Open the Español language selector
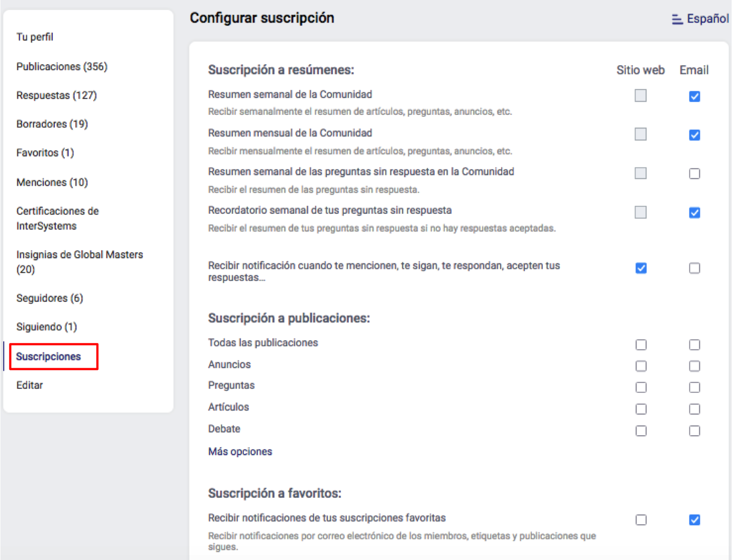Viewport: 732px width, 560px height. pos(700,19)
